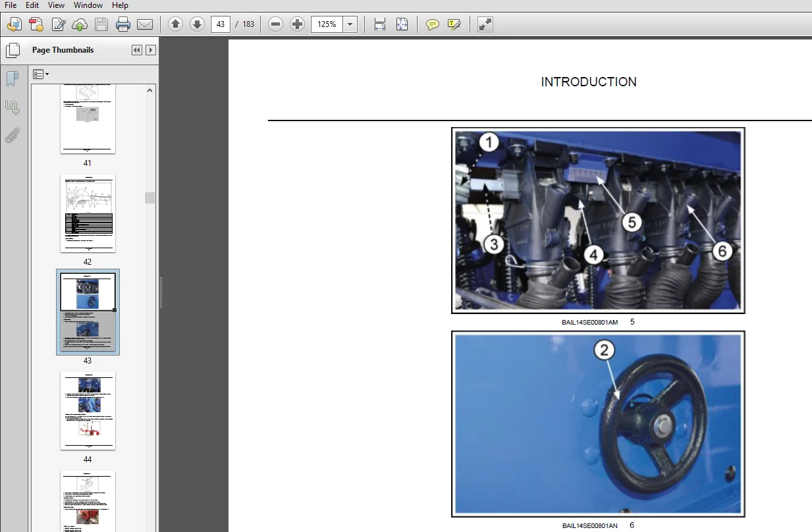Click the expand panel right arrow button
This screenshot has width=812, height=532.
pos(151,50)
